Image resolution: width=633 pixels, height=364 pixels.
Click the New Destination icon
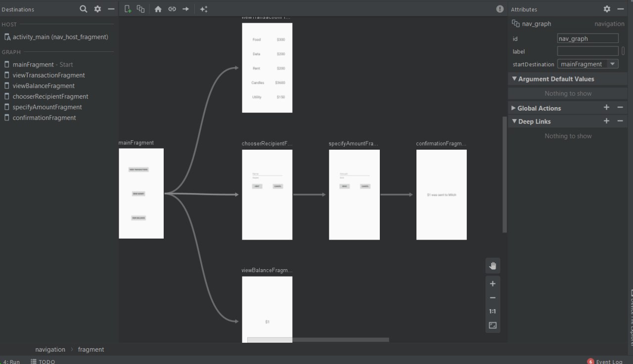pyautogui.click(x=128, y=9)
